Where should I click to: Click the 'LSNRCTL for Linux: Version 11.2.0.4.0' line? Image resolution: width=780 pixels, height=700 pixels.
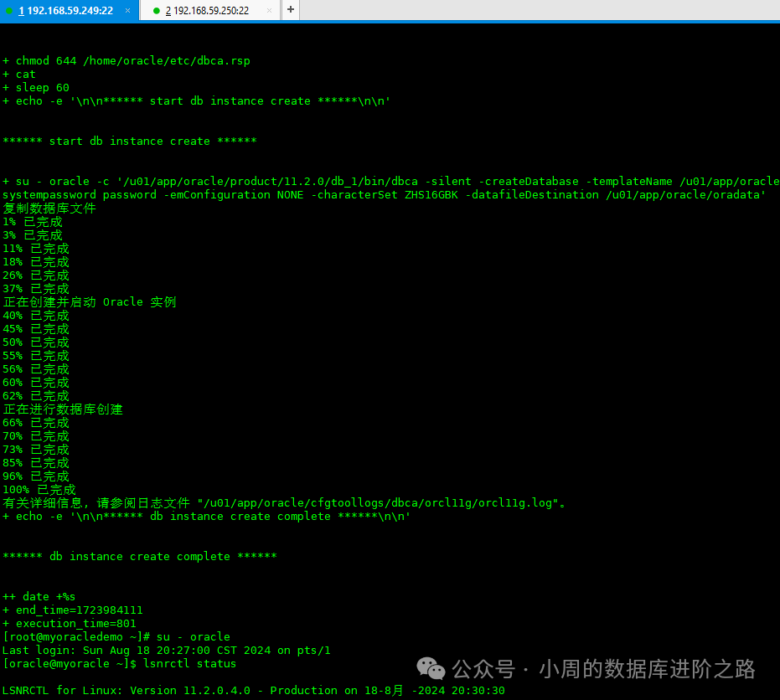[254, 691]
